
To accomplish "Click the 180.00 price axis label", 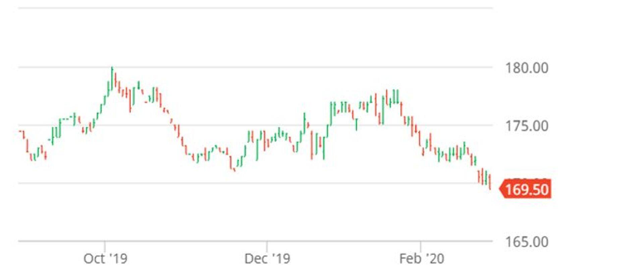I will [526, 68].
